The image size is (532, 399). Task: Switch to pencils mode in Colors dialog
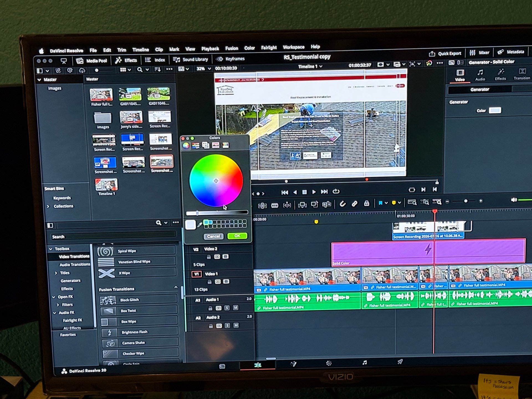tap(226, 145)
